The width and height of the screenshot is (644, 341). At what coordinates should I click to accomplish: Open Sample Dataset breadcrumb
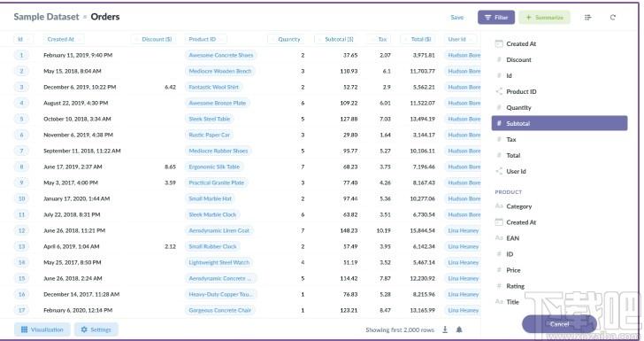pyautogui.click(x=46, y=17)
